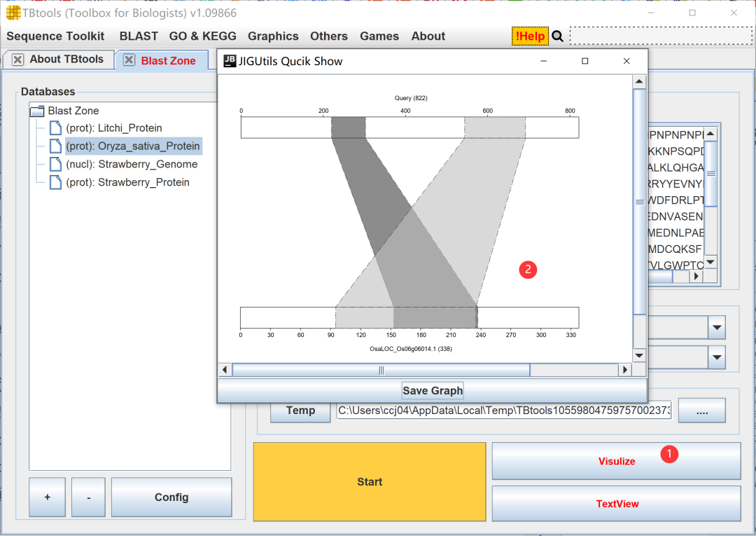Select Strawberry_Protein database entry
The width and height of the screenshot is (756, 536).
pos(128,182)
